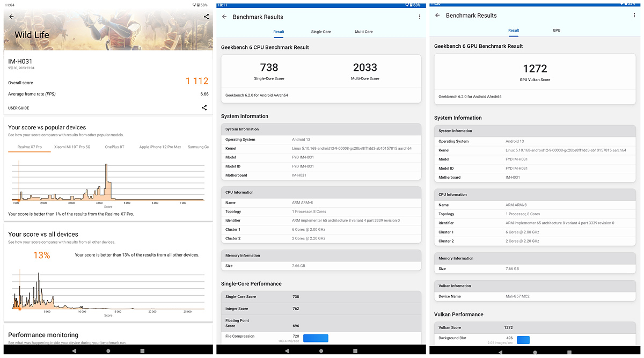Tap the File Compression score bar
Viewport: 644px width, 358px height.
pyautogui.click(x=316, y=338)
